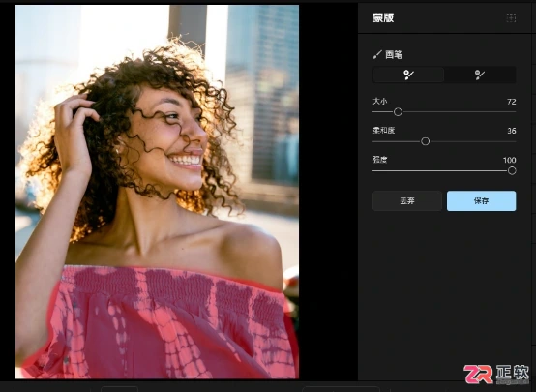Select the subtract-from-mask brush icon

pos(480,75)
